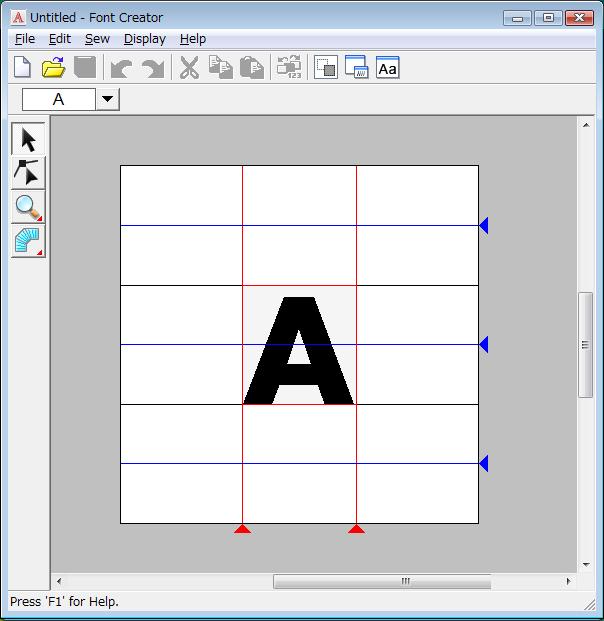
Task: Close the Font Creator window
Action: point(579,18)
